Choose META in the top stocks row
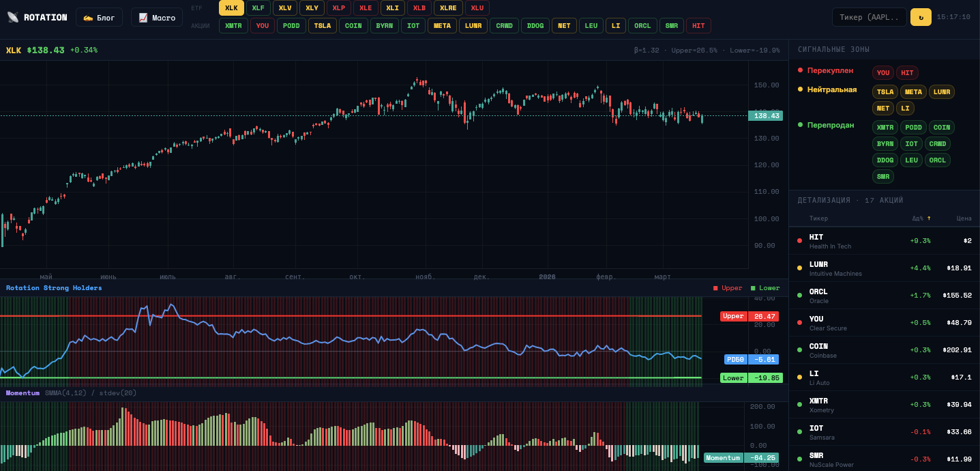This screenshot has width=980, height=471. 442,26
